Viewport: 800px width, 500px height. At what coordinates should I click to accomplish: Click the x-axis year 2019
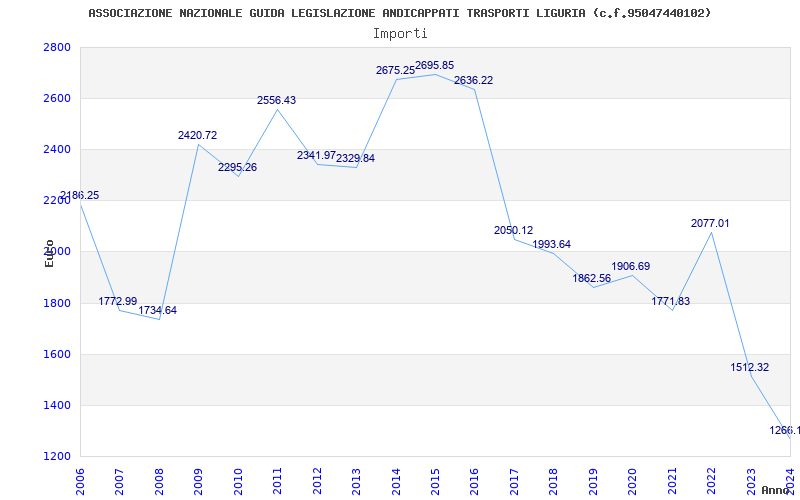[593, 482]
